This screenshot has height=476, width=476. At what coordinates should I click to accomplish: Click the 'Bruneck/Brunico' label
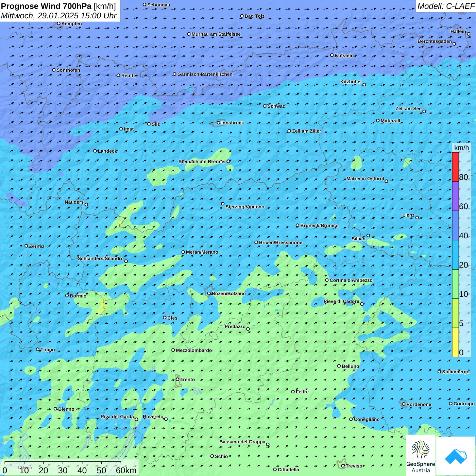click(x=319, y=225)
